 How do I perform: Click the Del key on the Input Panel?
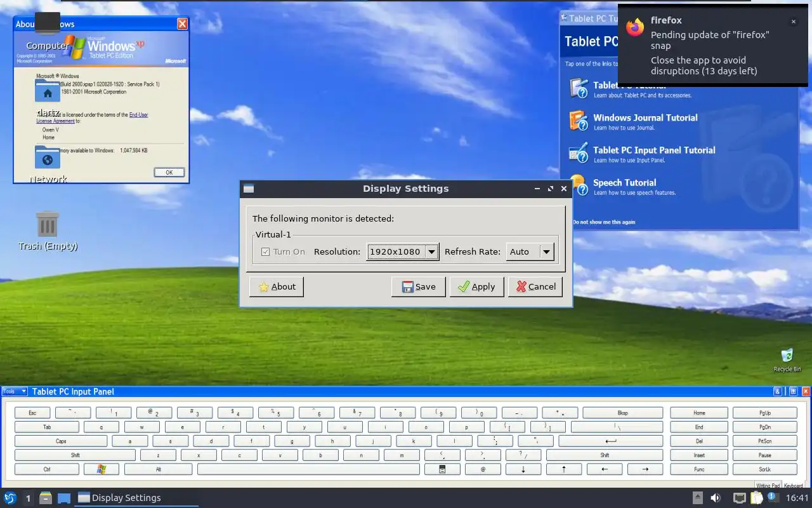699,441
